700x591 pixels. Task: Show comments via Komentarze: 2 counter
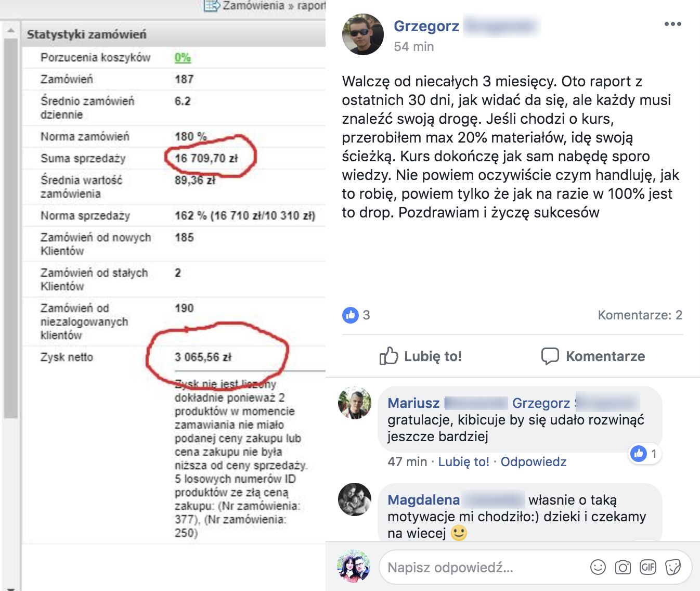pyautogui.click(x=640, y=315)
